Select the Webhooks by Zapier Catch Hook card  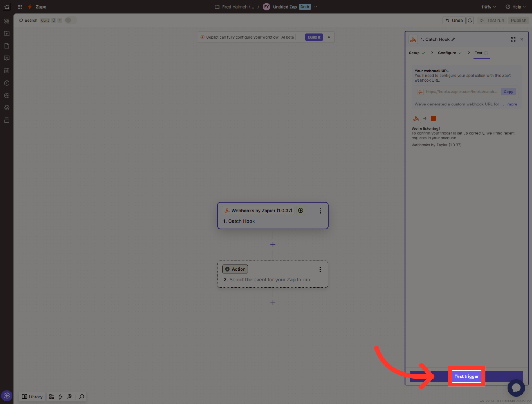tap(273, 216)
